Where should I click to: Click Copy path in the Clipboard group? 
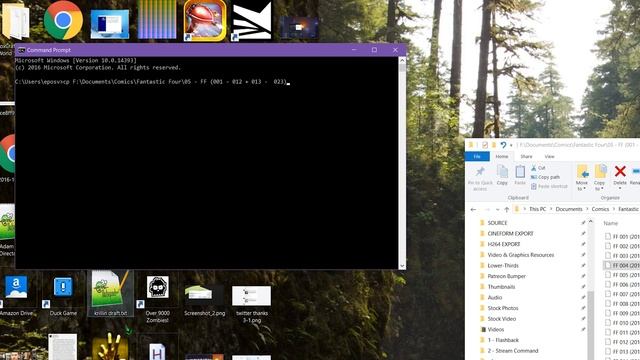tap(545, 177)
